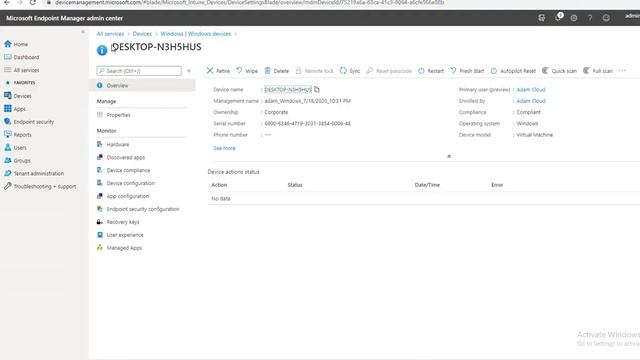The image size is (640, 360).
Task: Select Overview in the blade menu
Action: pyautogui.click(x=142, y=85)
